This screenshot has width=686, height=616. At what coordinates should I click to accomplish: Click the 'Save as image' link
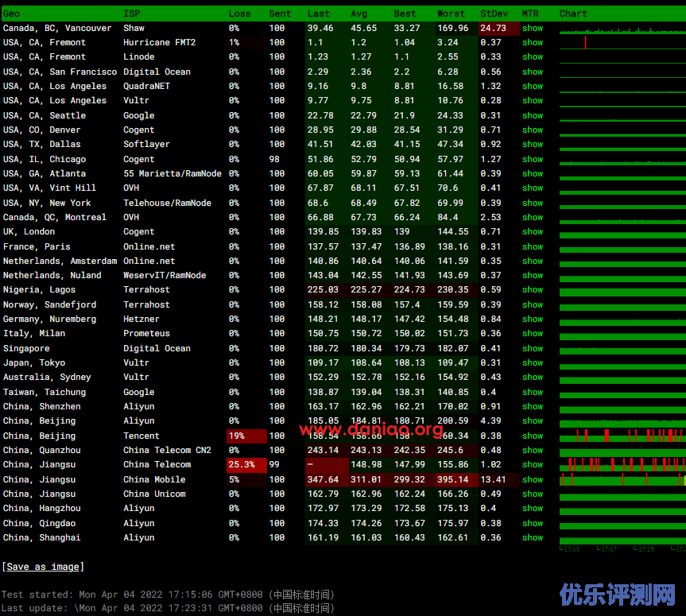point(43,567)
